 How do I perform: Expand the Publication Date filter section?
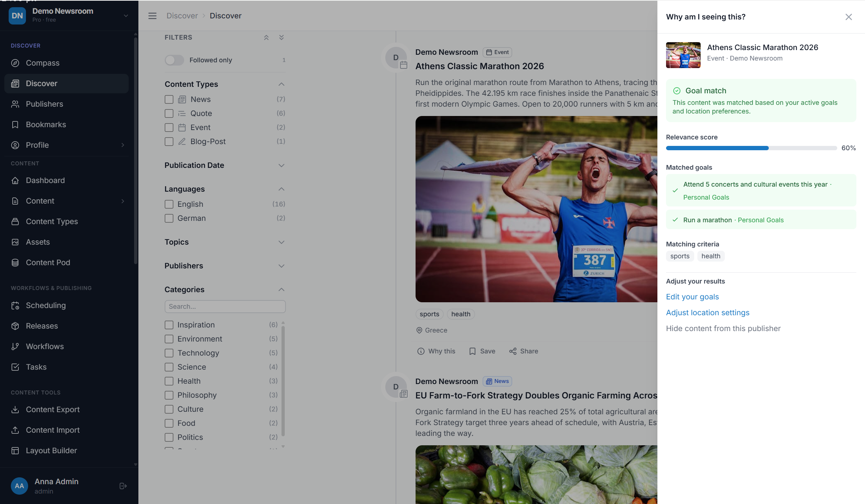coord(281,165)
